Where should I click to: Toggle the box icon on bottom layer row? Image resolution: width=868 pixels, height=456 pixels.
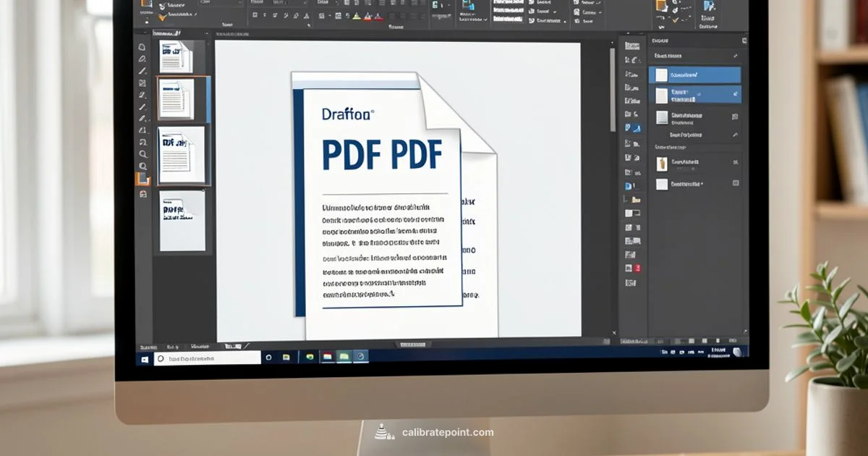click(736, 184)
